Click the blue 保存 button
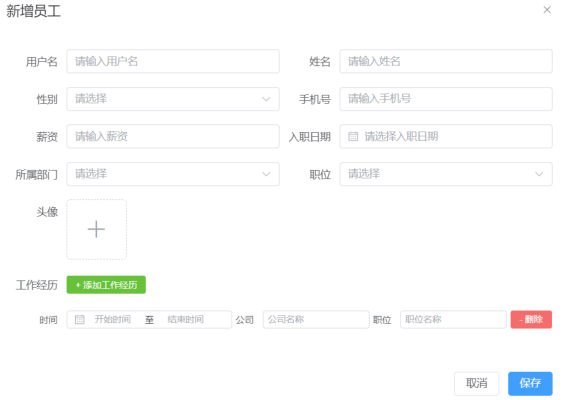Image resolution: width=564 pixels, height=400 pixels. 530,383
